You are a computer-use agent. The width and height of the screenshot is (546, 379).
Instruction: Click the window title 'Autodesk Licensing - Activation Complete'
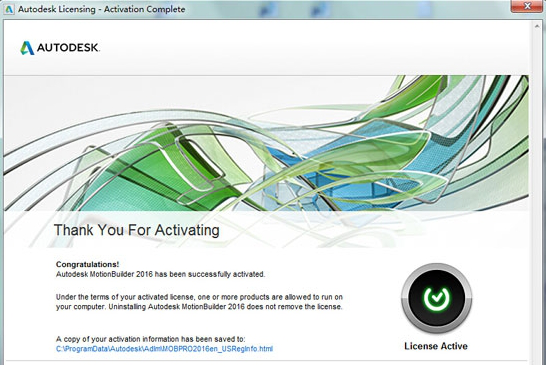(x=101, y=9)
